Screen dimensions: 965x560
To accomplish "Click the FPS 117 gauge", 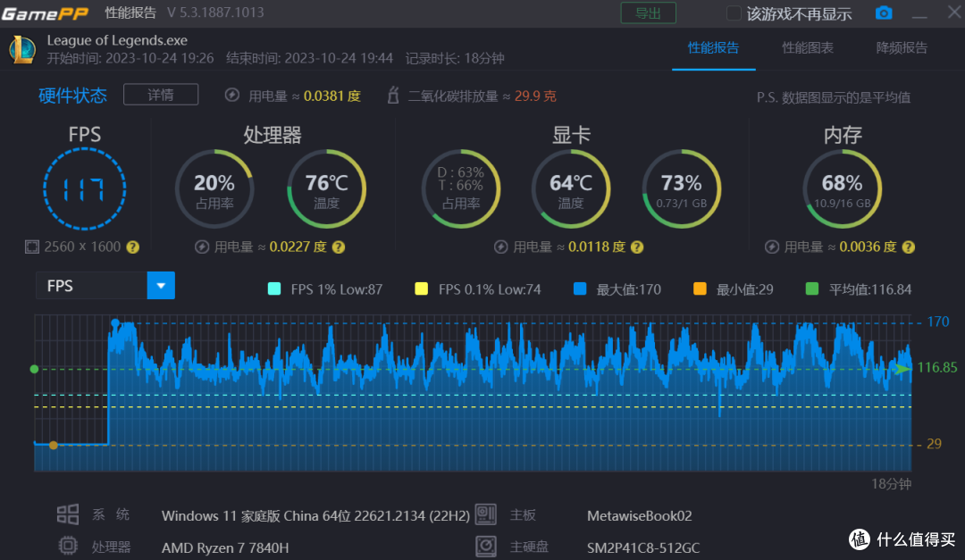I will click(x=85, y=189).
